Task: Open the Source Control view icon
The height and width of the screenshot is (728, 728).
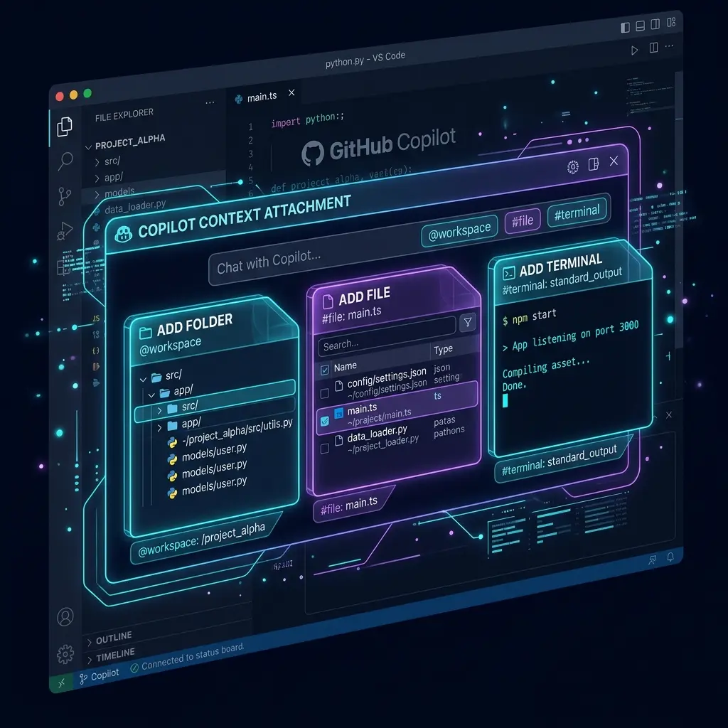Action: point(65,196)
